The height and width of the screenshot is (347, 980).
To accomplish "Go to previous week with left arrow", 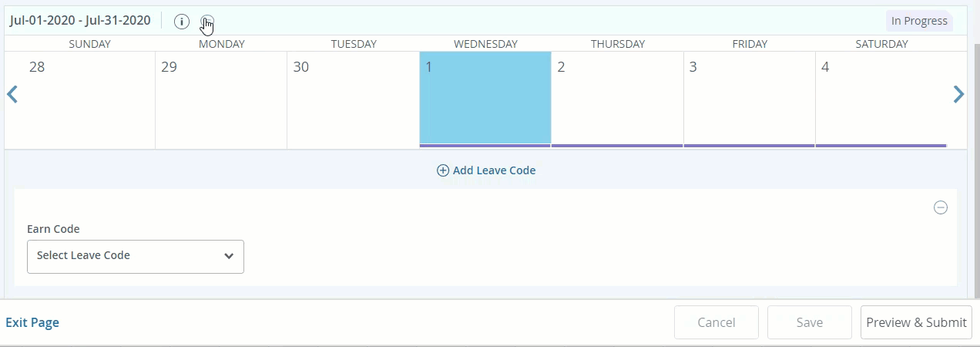I will [x=12, y=95].
